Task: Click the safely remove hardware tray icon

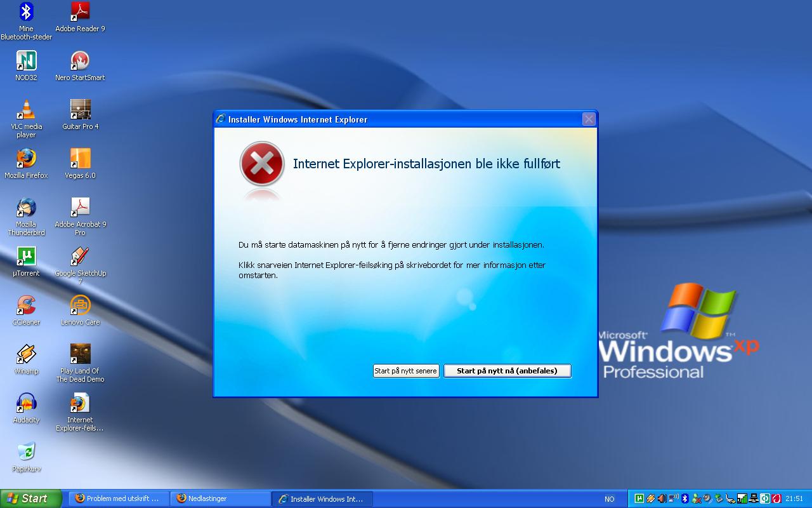Action: 719,498
